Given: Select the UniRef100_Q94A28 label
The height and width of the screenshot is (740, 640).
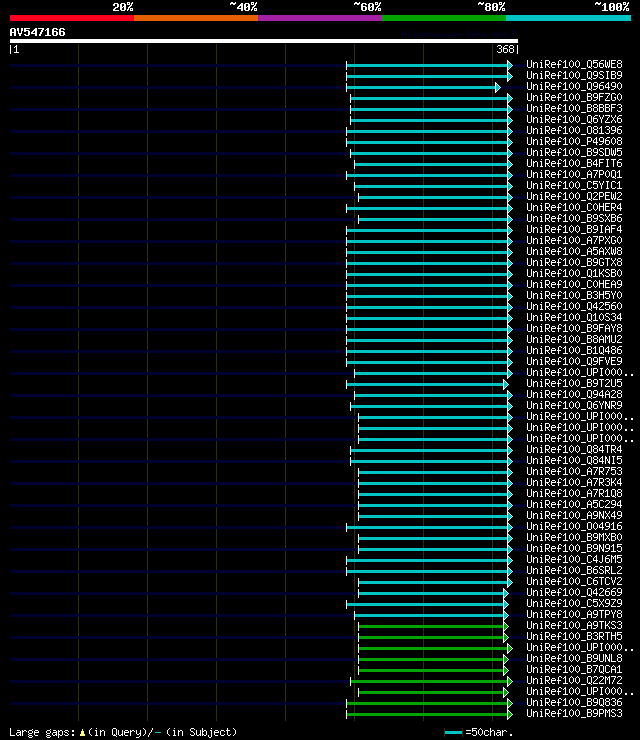Looking at the screenshot, I should [x=574, y=395].
